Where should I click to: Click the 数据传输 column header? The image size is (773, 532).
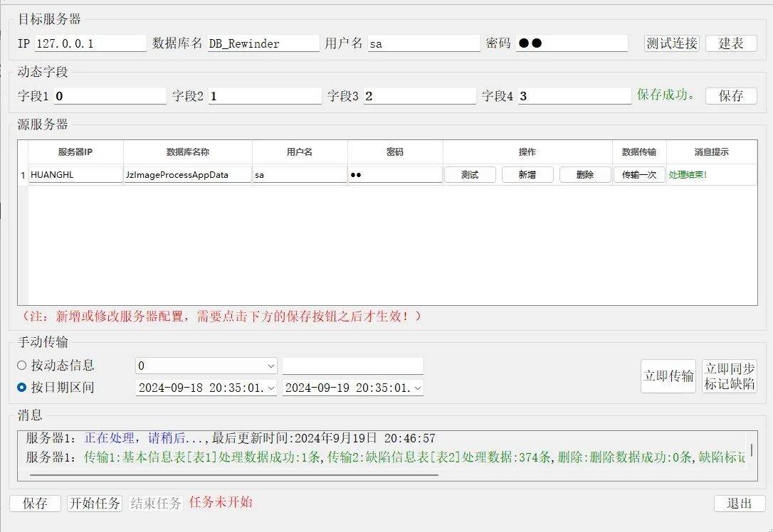point(639,152)
